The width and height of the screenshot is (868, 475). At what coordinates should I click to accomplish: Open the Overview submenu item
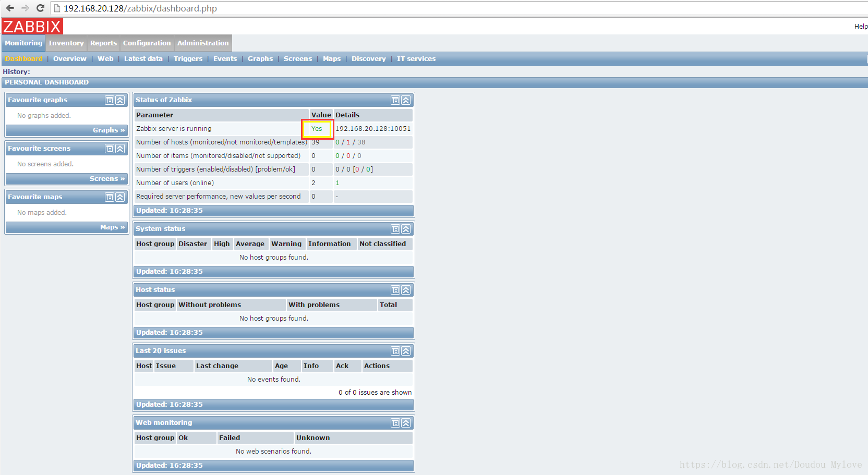click(x=70, y=59)
